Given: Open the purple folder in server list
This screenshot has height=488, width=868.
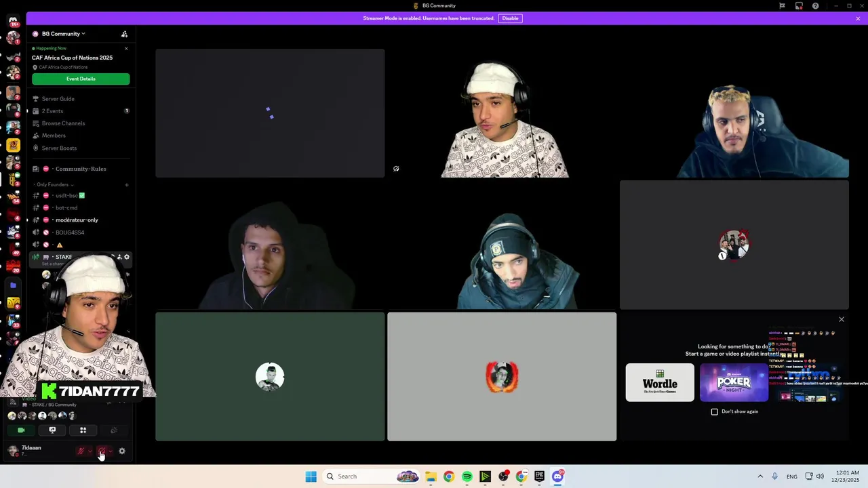Looking at the screenshot, I should 13,285.
